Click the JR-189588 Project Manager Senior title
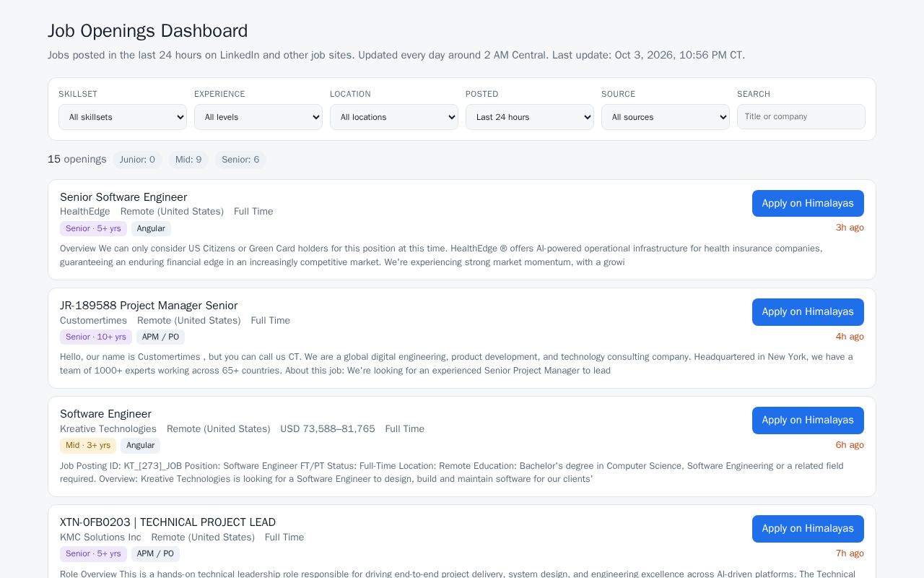The height and width of the screenshot is (578, 924). [149, 306]
